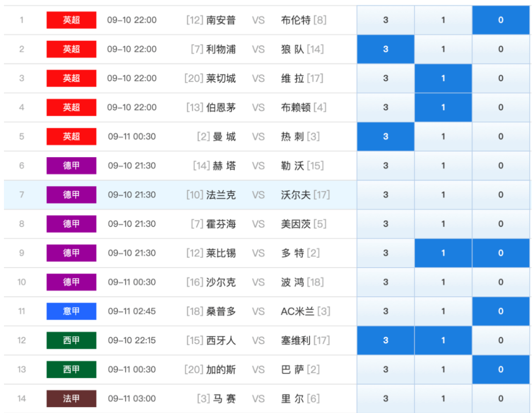Screen dimensions: 532x413
Task: Click team name 沃尔夫
Action: [x=295, y=195]
